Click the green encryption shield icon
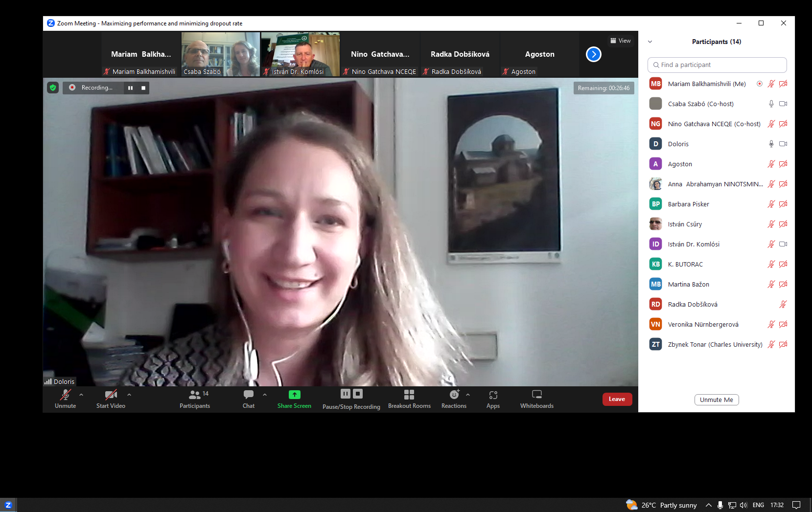 (x=53, y=88)
